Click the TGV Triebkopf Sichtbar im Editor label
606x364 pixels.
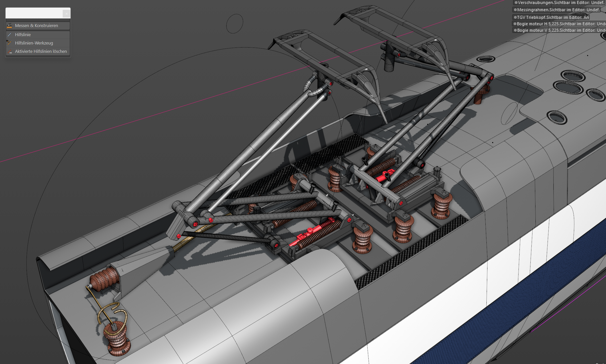[x=553, y=17]
